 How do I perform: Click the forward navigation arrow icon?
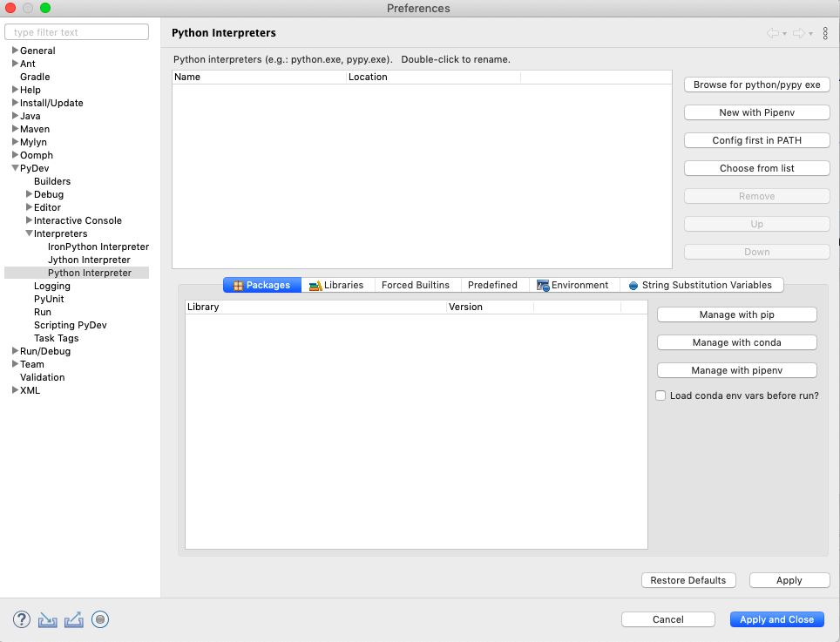pyautogui.click(x=798, y=33)
